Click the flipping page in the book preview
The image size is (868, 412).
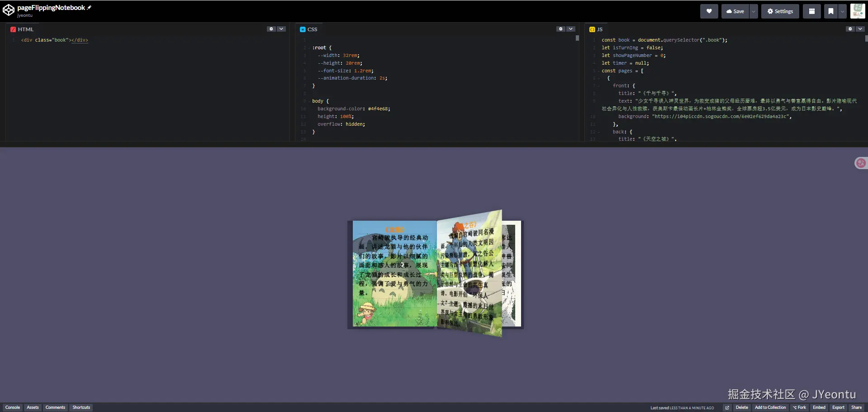tap(470, 273)
